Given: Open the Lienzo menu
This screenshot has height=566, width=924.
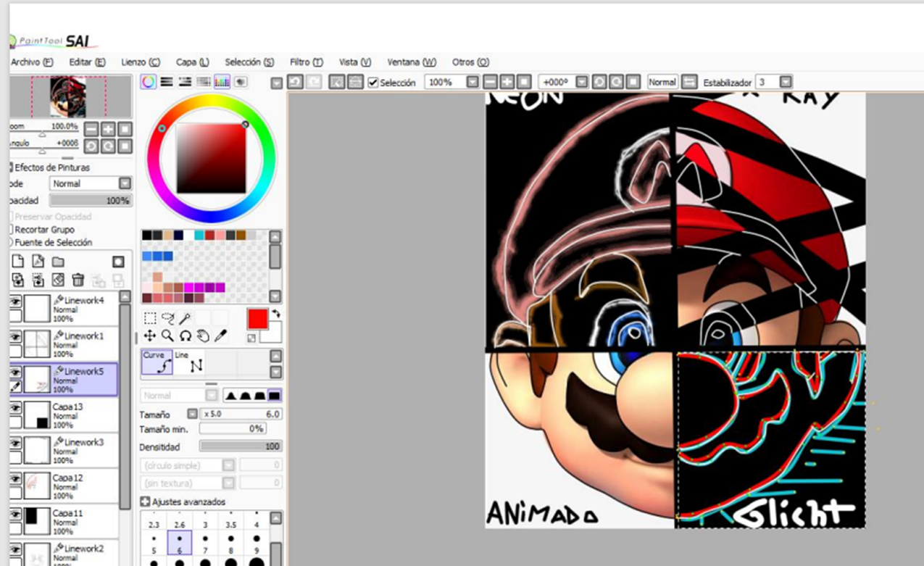Looking at the screenshot, I should (141, 62).
